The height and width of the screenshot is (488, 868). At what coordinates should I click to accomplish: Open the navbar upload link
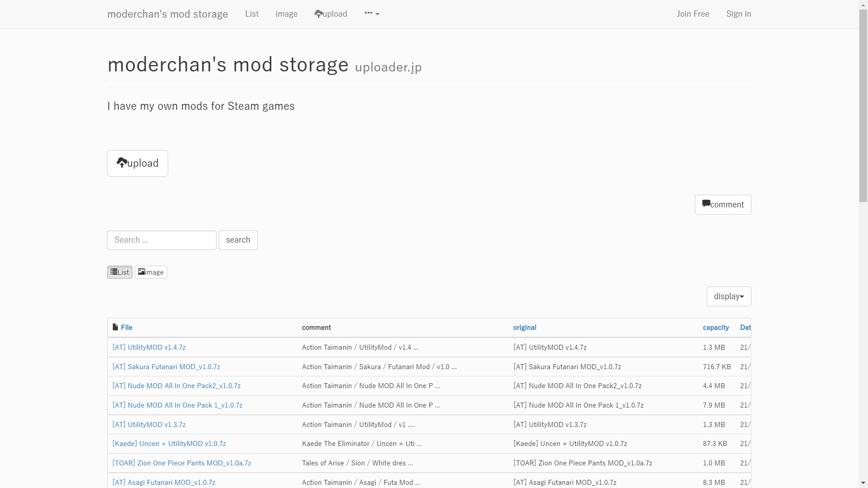pyautogui.click(x=331, y=14)
